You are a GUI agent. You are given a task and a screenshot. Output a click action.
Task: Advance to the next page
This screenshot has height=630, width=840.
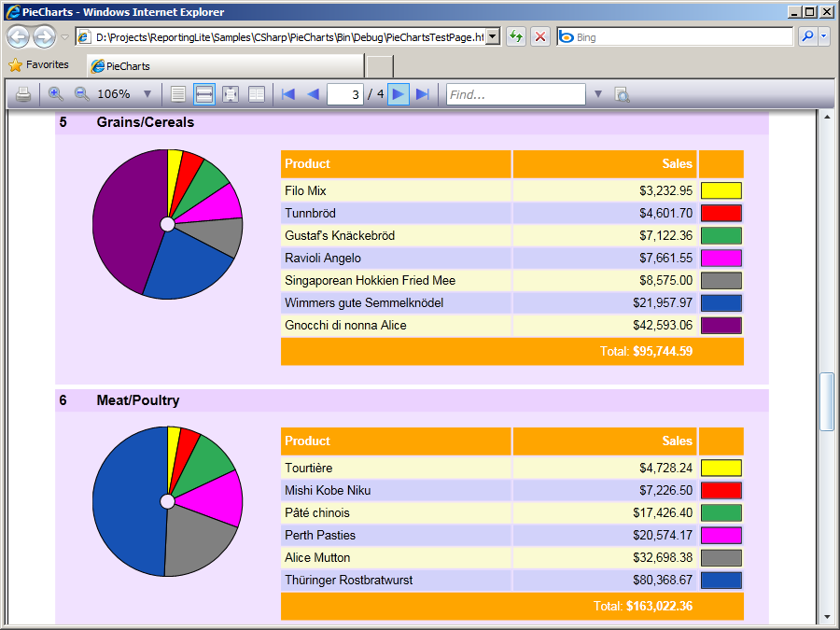(399, 94)
